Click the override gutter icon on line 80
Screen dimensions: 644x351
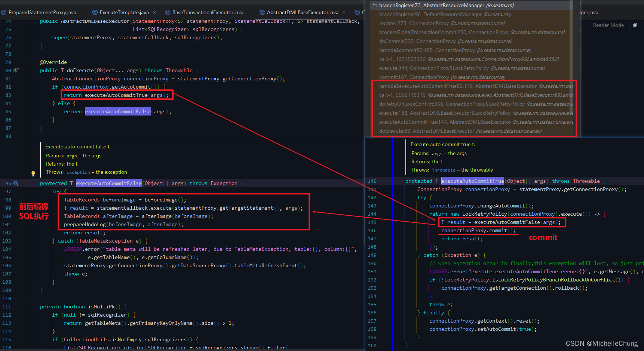coord(16,70)
